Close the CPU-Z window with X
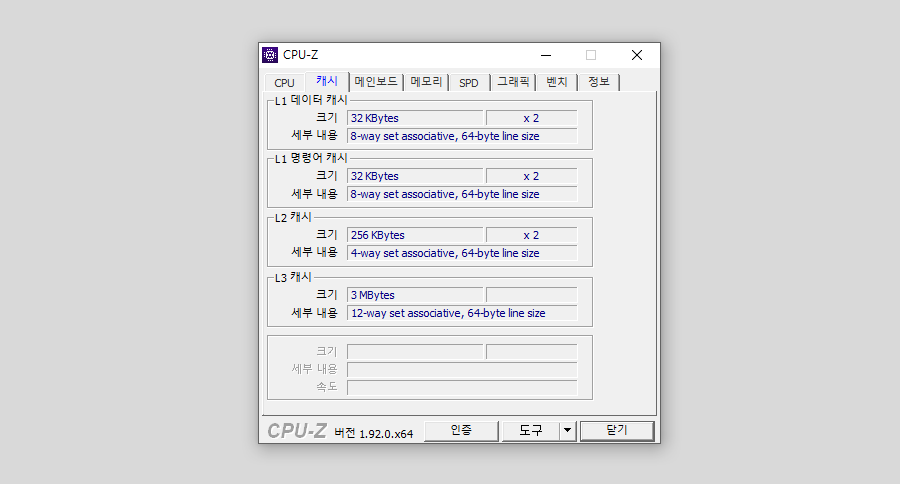 pyautogui.click(x=637, y=55)
